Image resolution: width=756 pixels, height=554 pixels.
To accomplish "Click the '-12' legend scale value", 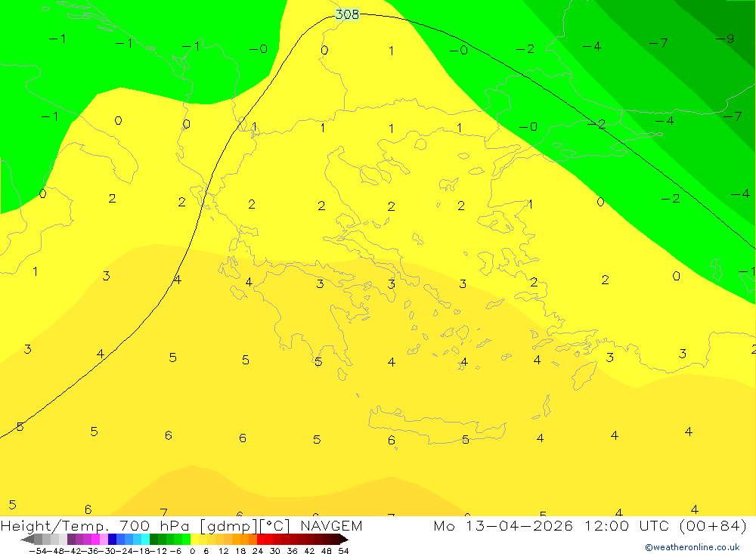I will click(x=158, y=551).
